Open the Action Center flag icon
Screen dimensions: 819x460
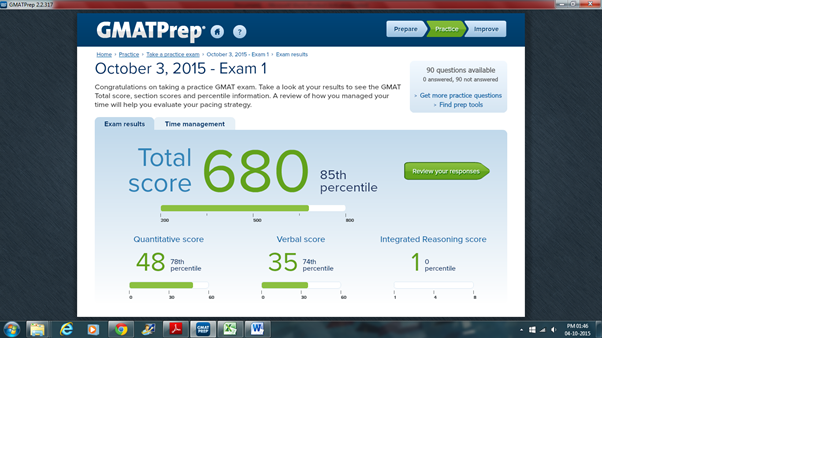(532, 330)
